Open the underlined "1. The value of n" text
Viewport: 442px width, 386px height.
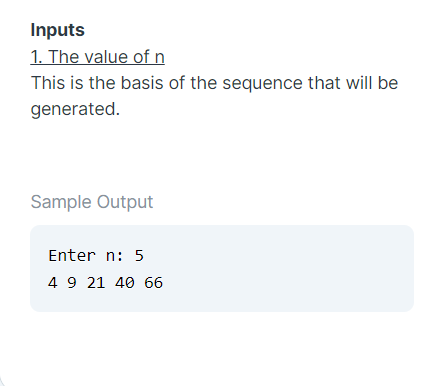98,57
